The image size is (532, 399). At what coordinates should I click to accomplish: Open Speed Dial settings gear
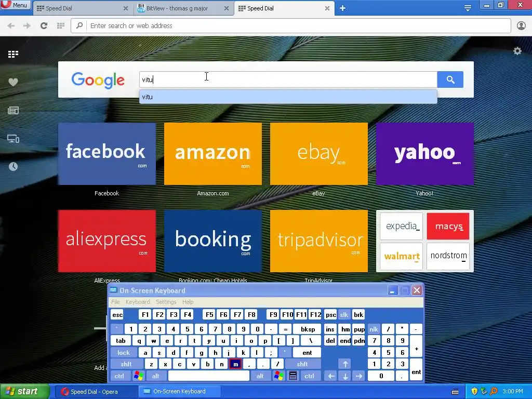(517, 51)
